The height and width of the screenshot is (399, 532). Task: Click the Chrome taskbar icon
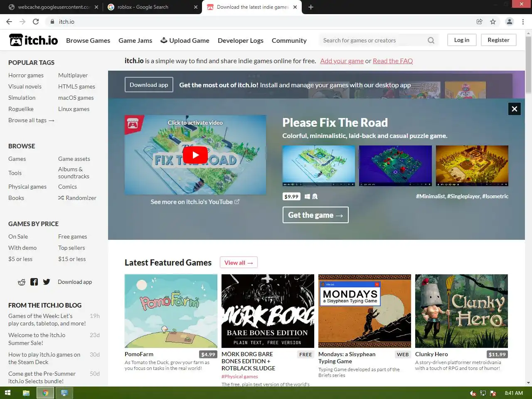(x=45, y=393)
